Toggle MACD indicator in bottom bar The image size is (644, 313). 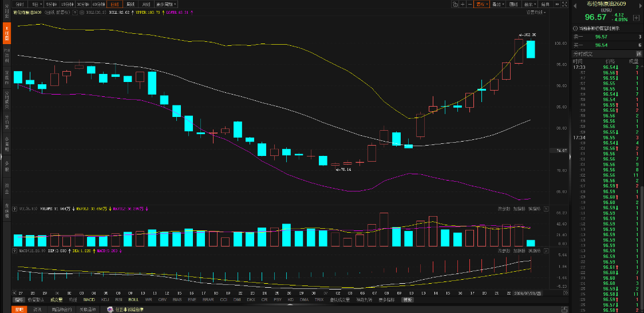pyautogui.click(x=89, y=300)
